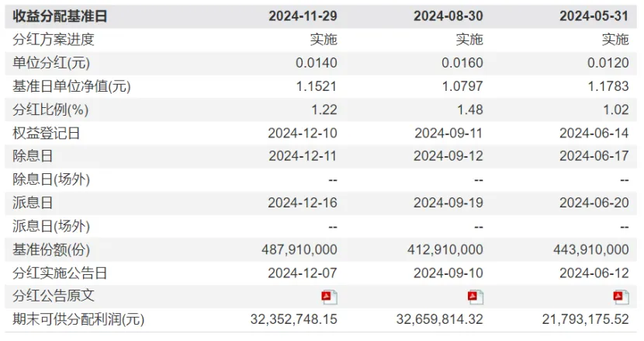The width and height of the screenshot is (644, 341).
Task: Click the 收益分配基准日 header label
Action: coord(60,16)
